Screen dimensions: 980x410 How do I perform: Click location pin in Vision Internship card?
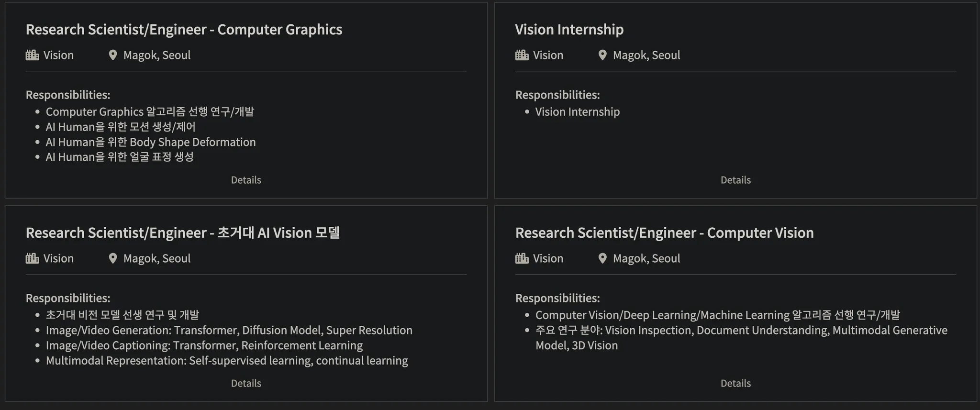(x=602, y=55)
